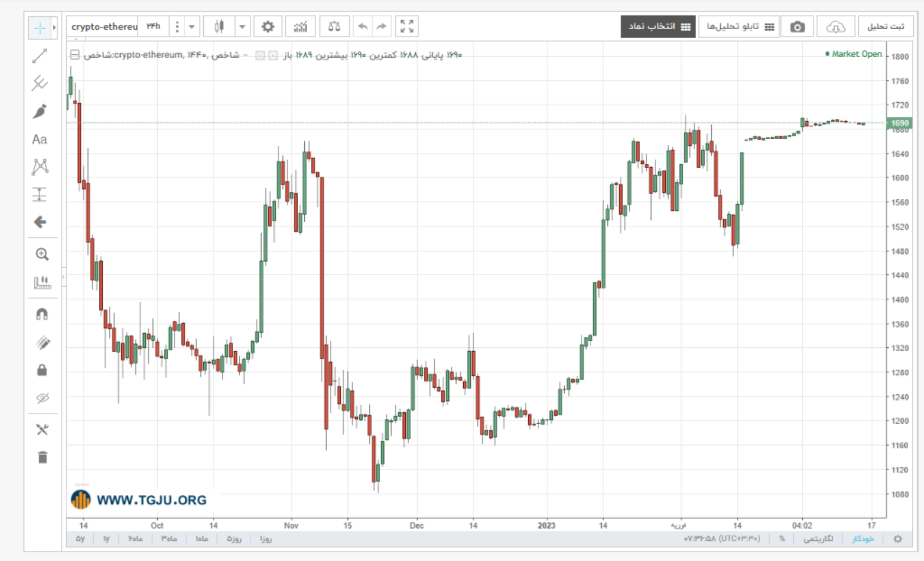Select the trend line drawing tool
Image resolution: width=924 pixels, height=561 pixels.
pos(40,56)
